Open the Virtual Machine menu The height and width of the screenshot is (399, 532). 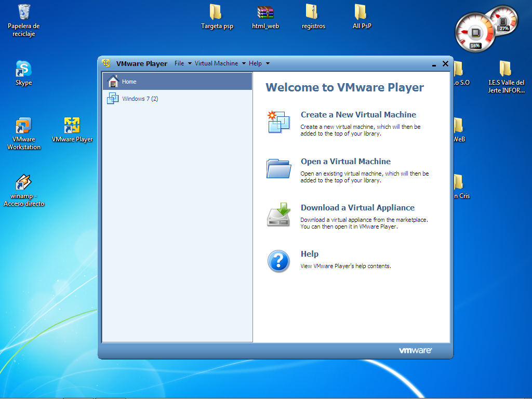[x=216, y=63]
